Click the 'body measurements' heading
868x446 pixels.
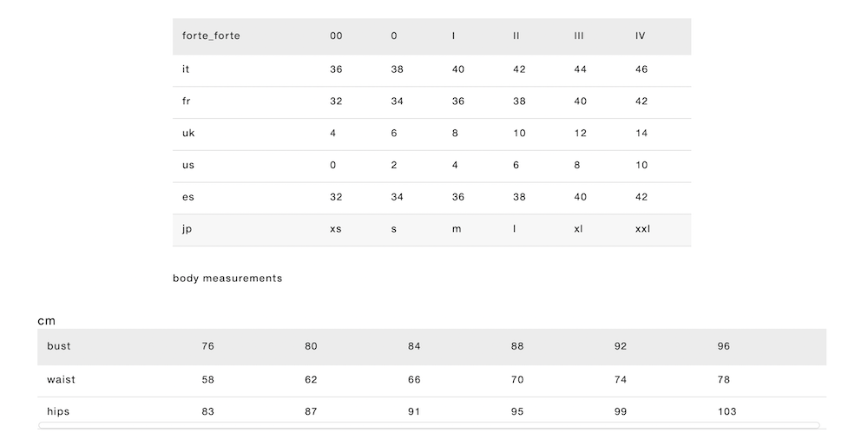point(227,279)
